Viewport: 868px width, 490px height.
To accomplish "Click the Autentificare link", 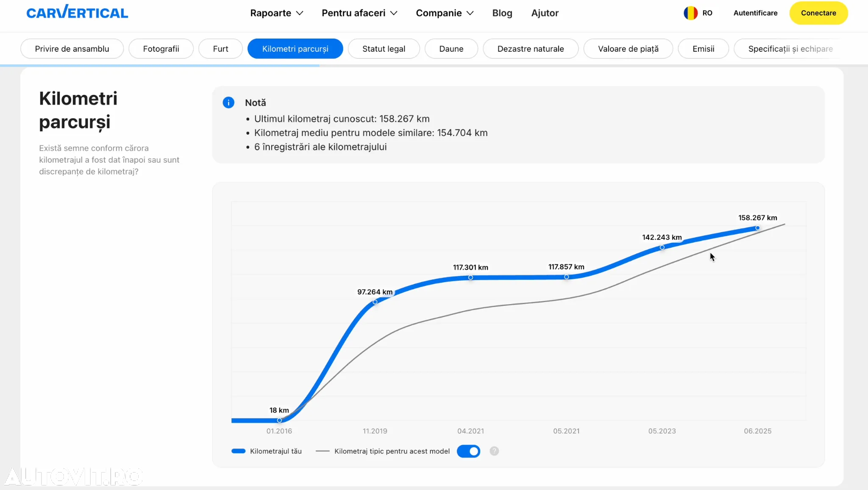I will 755,13.
